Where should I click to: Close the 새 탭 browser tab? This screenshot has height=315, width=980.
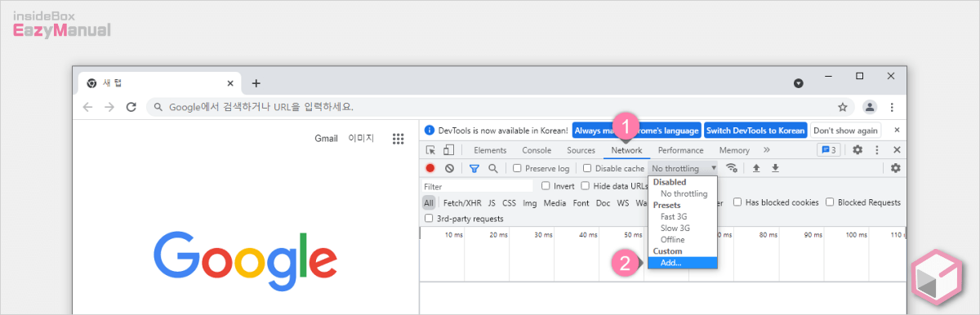tap(230, 83)
